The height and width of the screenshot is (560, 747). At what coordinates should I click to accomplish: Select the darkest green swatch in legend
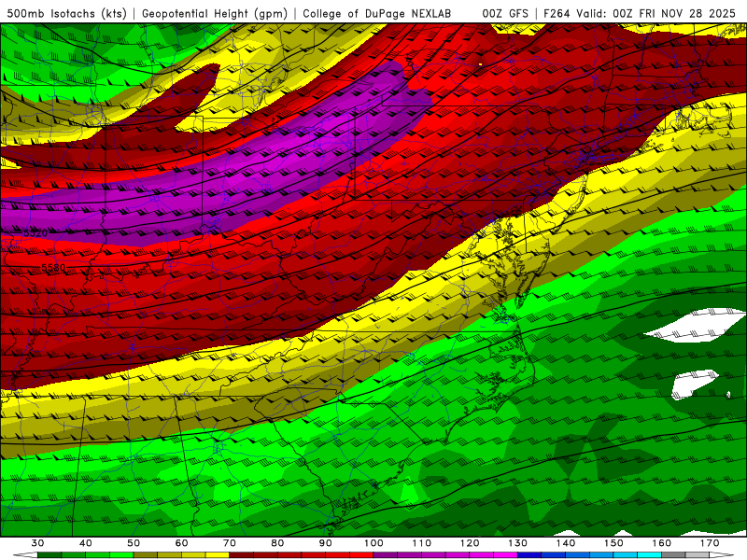[x=49, y=555]
